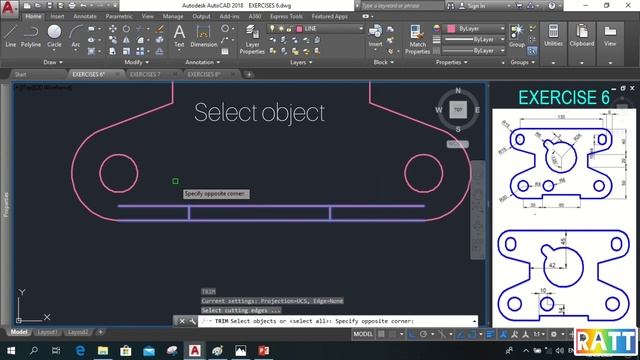This screenshot has width=640, height=360.
Task: Switch to the Annotate ribbon tab
Action: point(85,16)
